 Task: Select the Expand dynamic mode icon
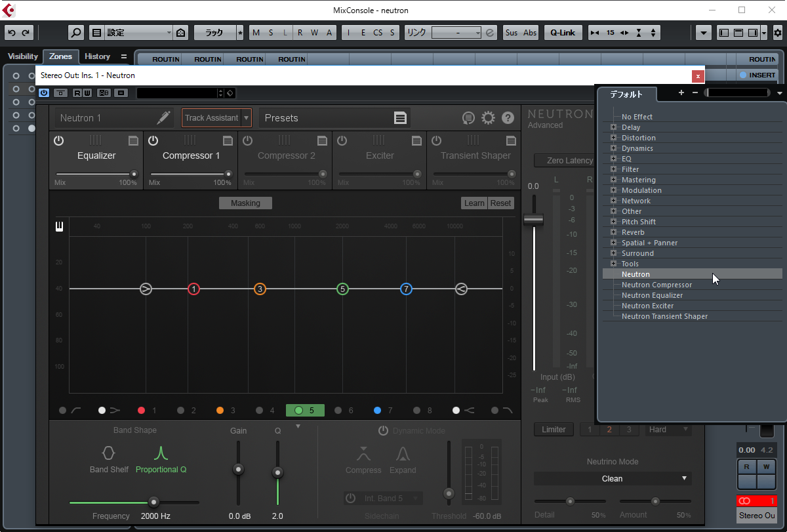pyautogui.click(x=403, y=453)
